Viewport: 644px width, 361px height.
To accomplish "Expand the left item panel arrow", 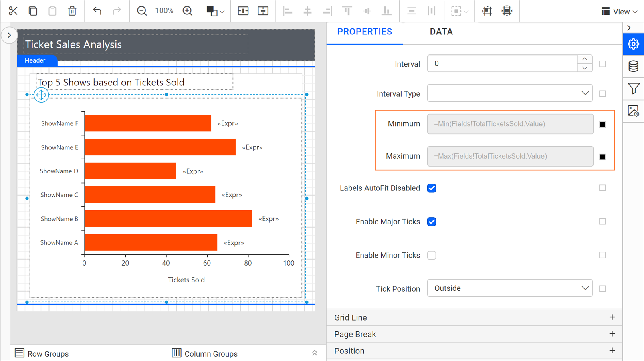I will click(9, 35).
